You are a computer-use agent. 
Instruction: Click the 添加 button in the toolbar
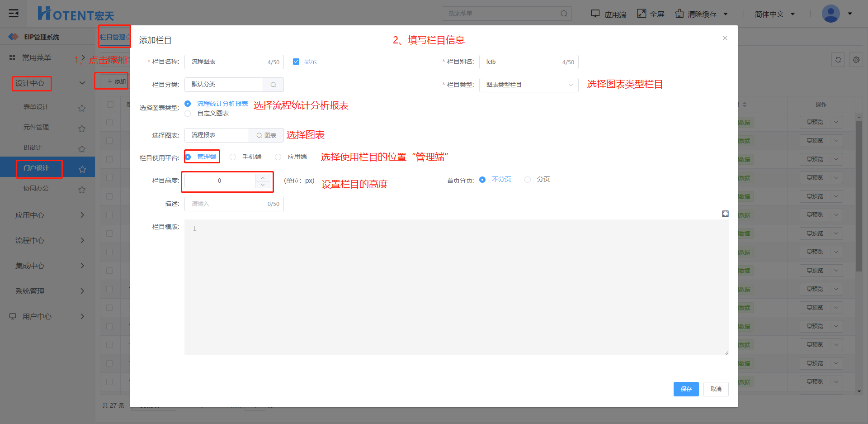point(115,81)
